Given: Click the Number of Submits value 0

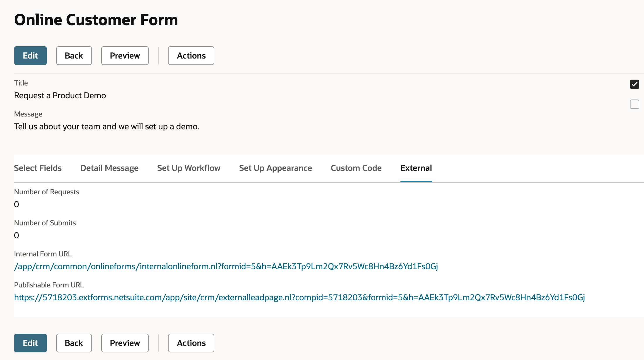Looking at the screenshot, I should pos(16,235).
